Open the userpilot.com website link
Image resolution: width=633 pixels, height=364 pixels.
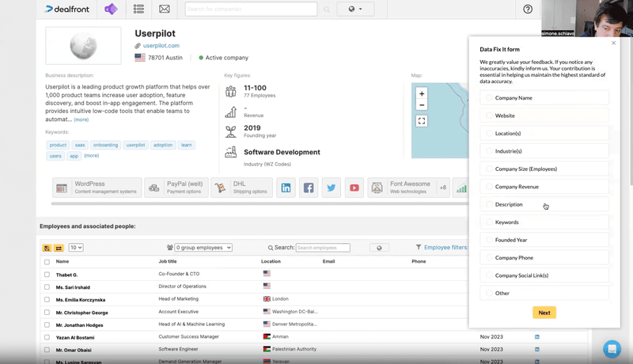coord(161,46)
